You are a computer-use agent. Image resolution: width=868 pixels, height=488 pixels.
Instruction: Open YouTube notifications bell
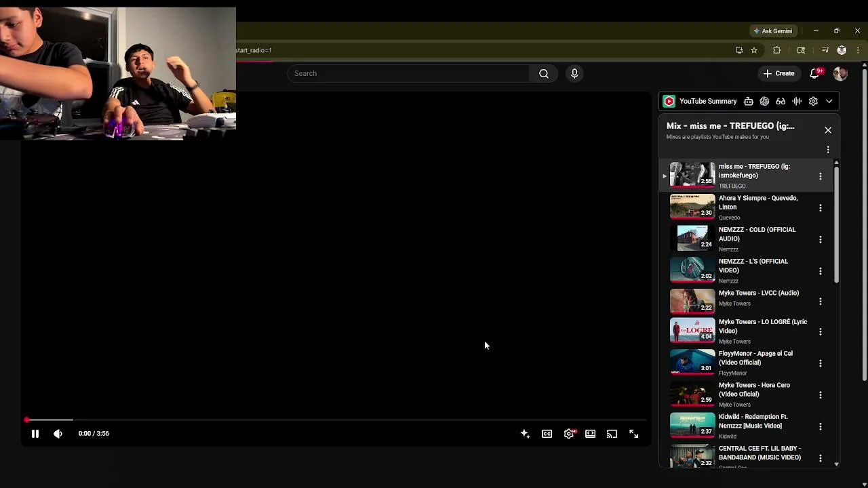coord(815,73)
